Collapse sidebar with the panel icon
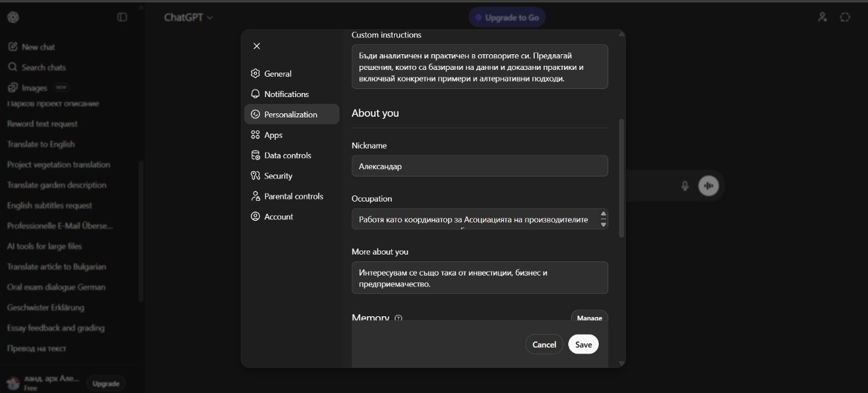868x393 pixels. [122, 17]
